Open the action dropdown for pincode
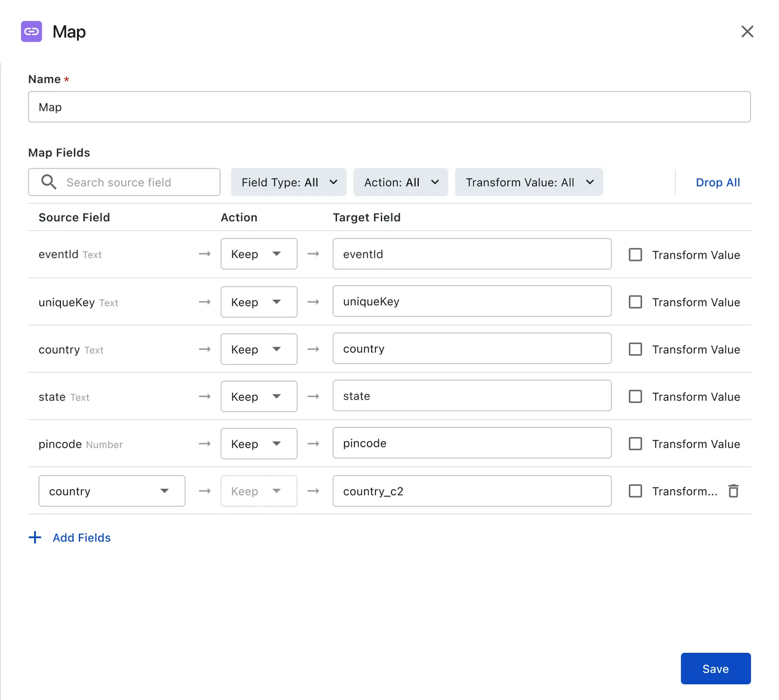This screenshot has height=700, width=779. pos(259,443)
